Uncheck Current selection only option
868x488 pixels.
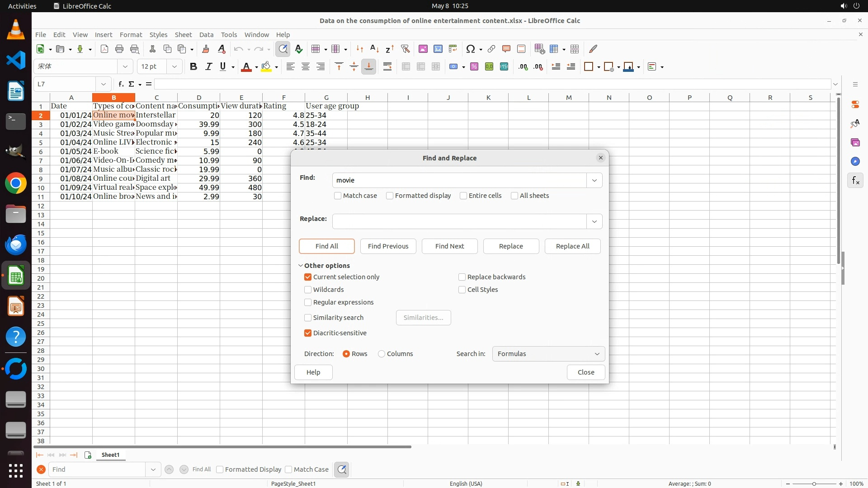308,277
